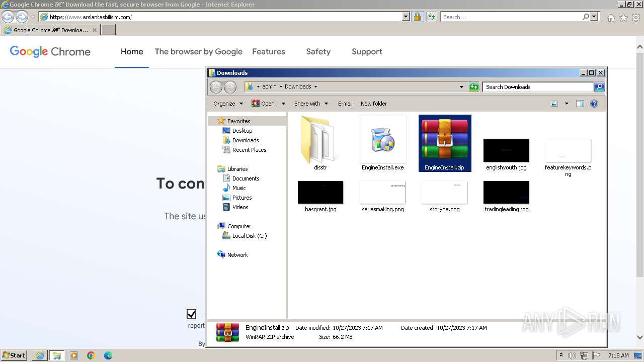Screen dimensions: 644x362
Task: Select tradingleading.jpg thumbnail
Action: pos(506,192)
